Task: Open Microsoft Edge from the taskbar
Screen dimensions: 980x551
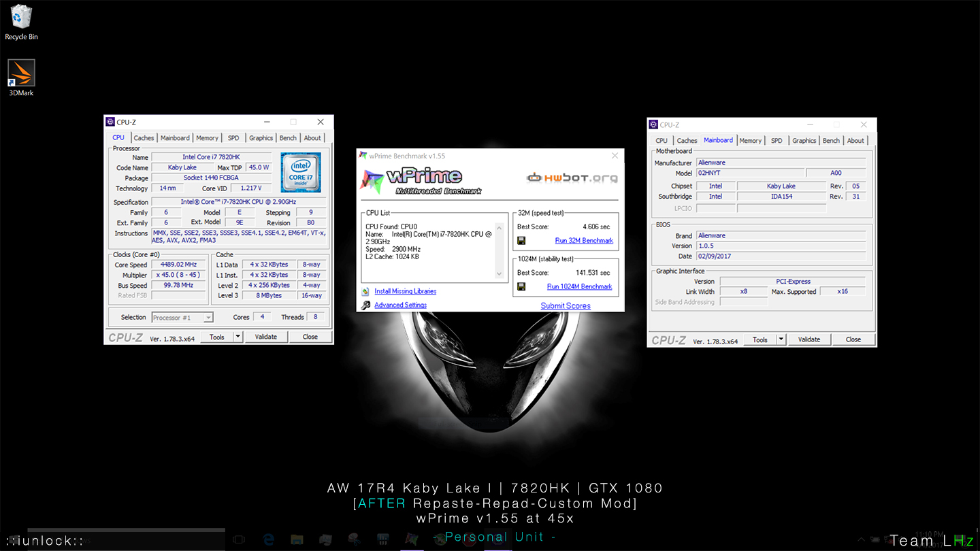Action: [x=267, y=539]
